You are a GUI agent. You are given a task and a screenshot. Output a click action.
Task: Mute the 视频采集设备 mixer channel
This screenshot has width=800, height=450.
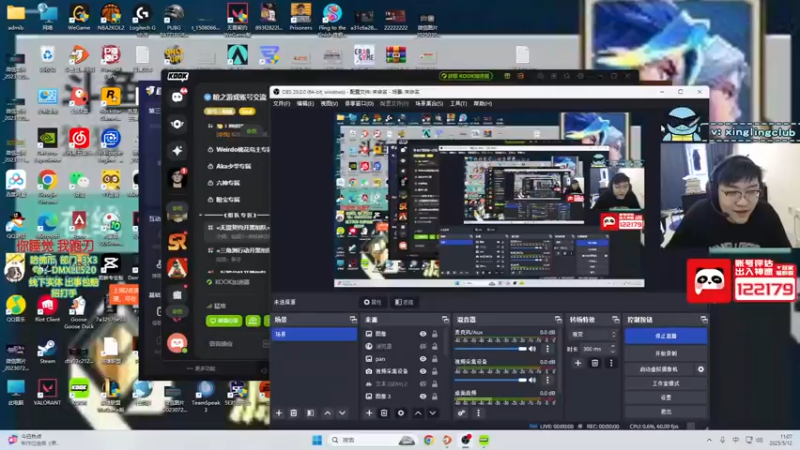(533, 380)
